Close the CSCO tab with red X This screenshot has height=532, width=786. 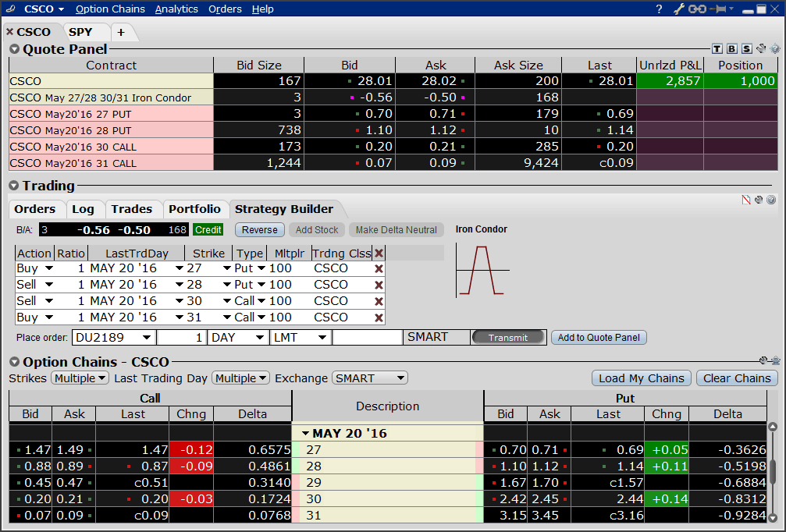coord(9,31)
